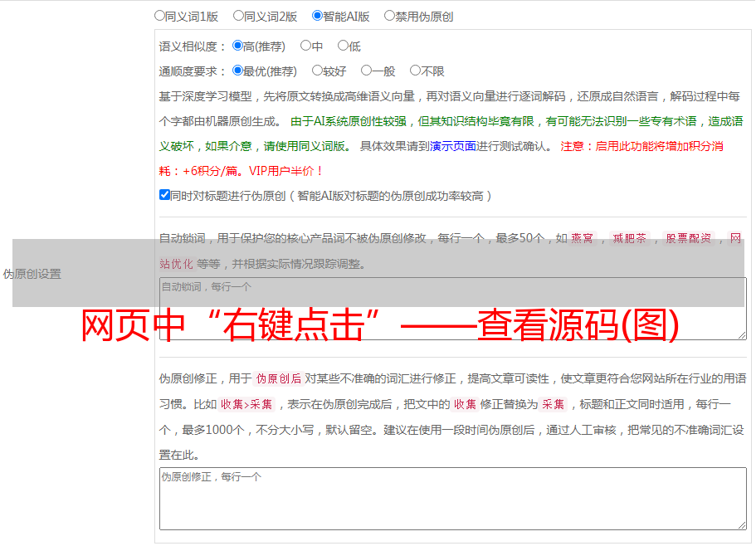Click the 伪原创修正 textarea resize handle
This screenshot has width=756, height=546.
(741, 524)
